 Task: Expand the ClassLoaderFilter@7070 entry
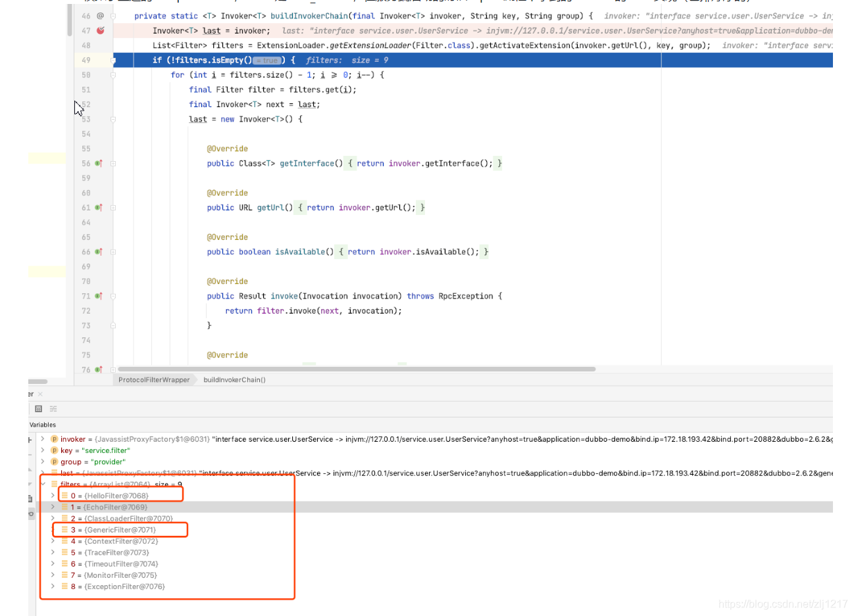[x=53, y=518]
